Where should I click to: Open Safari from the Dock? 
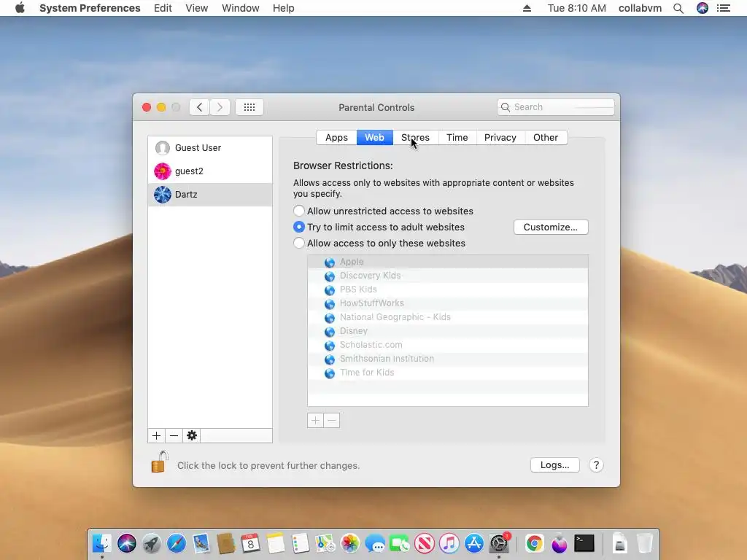(x=177, y=543)
